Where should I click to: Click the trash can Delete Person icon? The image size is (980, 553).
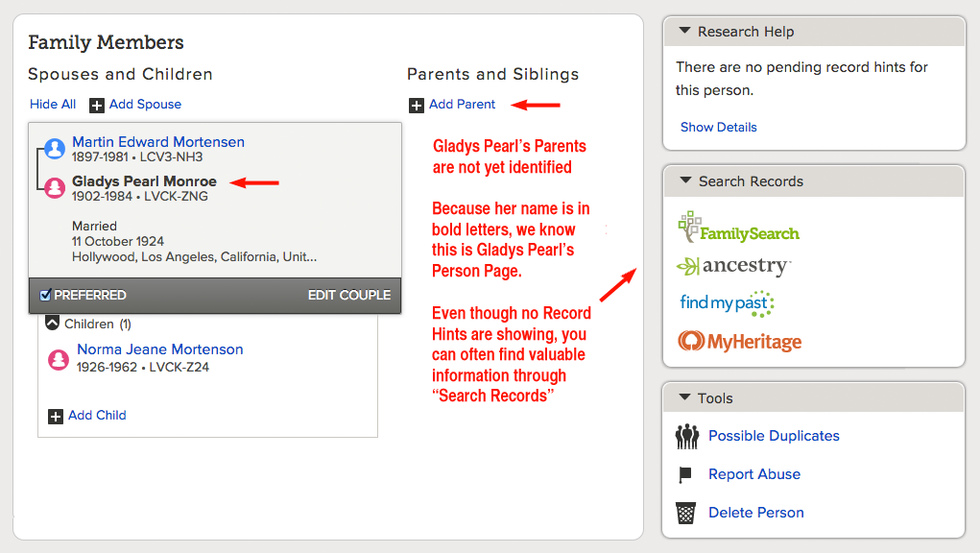coord(685,513)
